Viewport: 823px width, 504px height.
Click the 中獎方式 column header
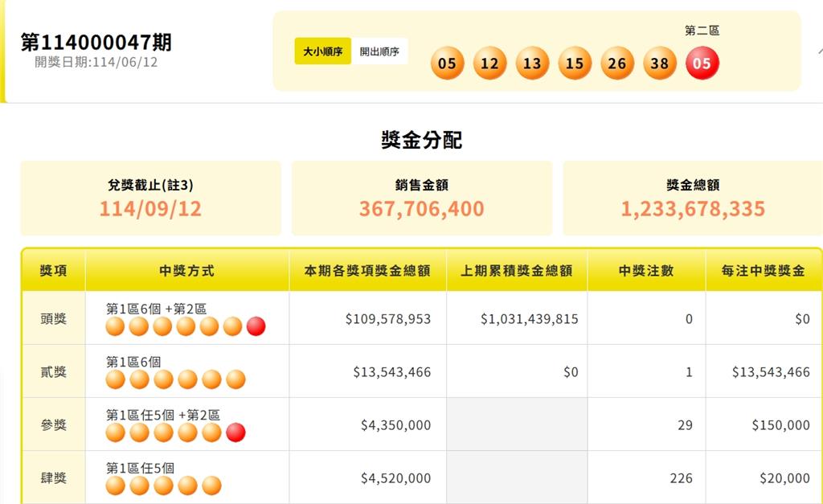(186, 271)
